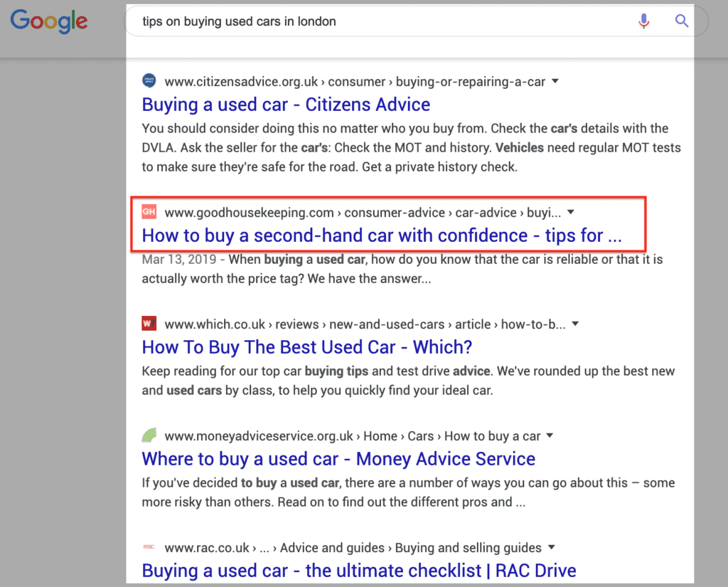Expand dropdown arrow next to moneyadviceservice.org.uk URL

pyautogui.click(x=550, y=435)
